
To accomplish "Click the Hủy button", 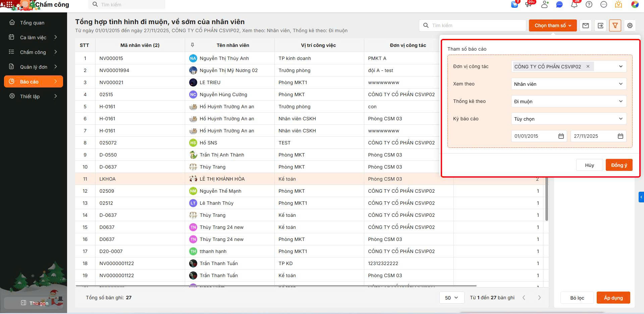I will [589, 165].
